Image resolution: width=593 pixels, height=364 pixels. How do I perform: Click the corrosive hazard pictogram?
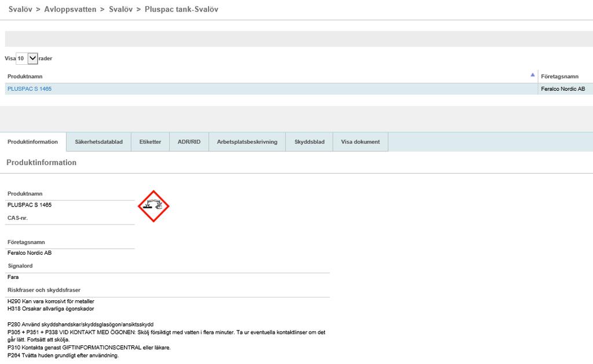(153, 206)
